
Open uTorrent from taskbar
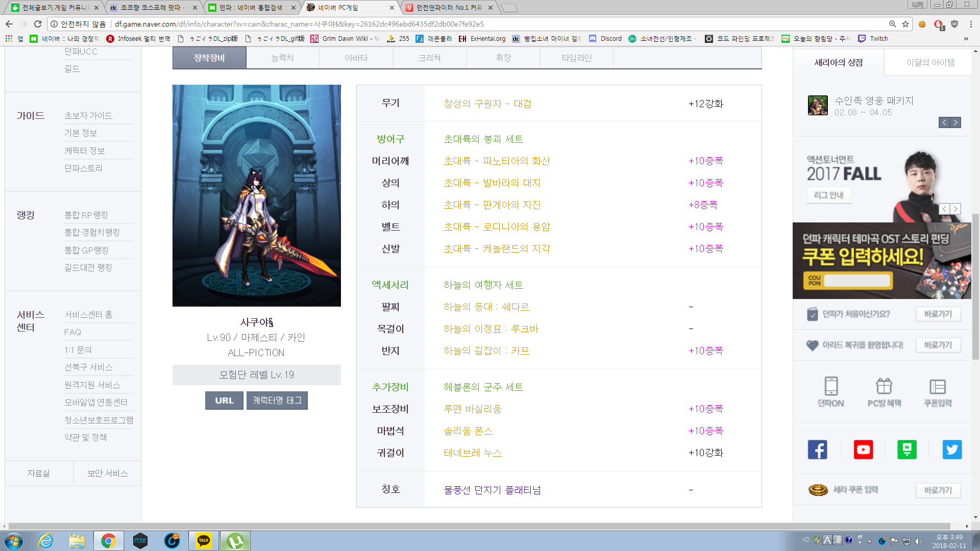(235, 541)
